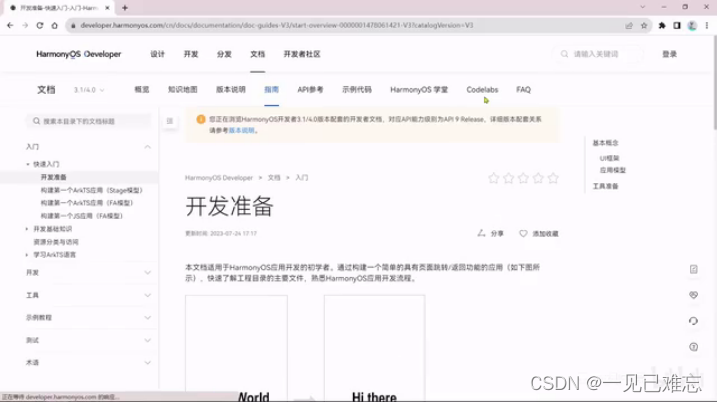The width and height of the screenshot is (717, 402).
Task: Go forward with the browser forward arrow
Action: pyautogui.click(x=25, y=26)
